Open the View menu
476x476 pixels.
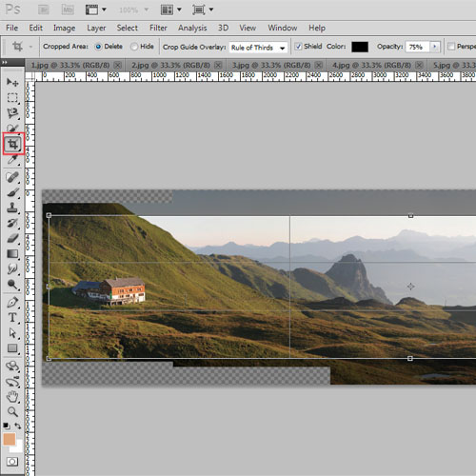coord(248,28)
